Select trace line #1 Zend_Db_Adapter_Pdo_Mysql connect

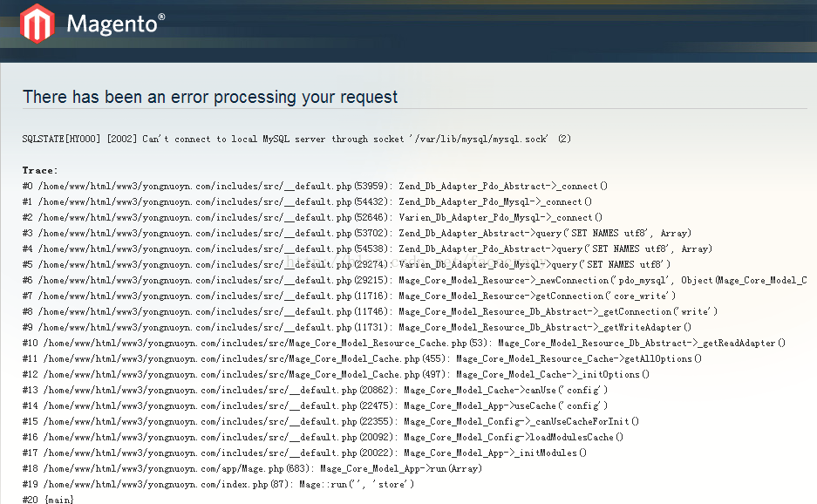click(307, 201)
